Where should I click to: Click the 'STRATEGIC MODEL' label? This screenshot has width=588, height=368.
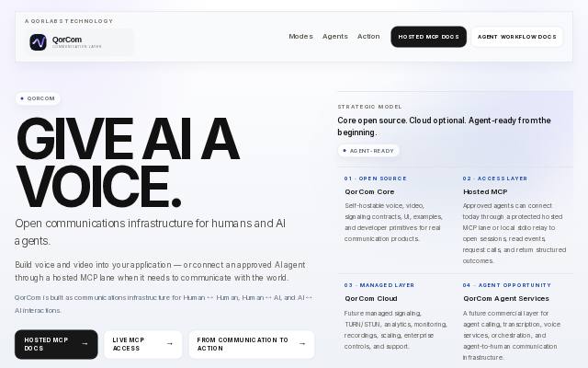point(369,107)
